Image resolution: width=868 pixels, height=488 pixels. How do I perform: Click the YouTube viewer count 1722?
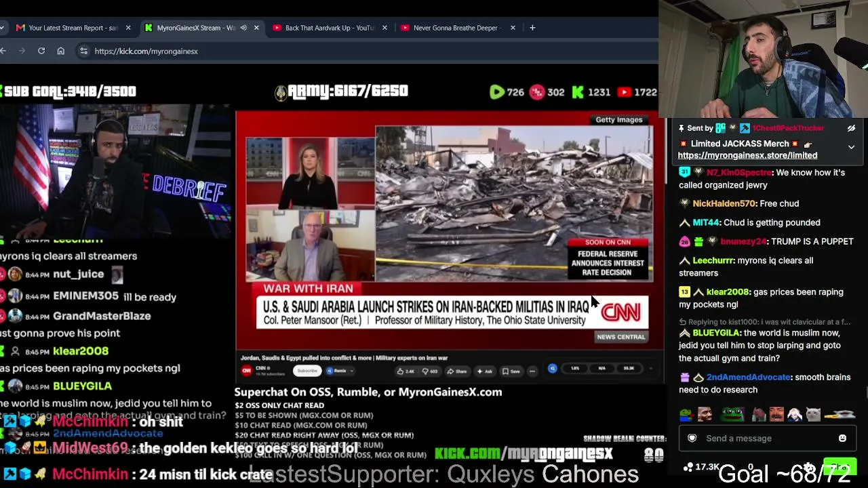click(x=637, y=92)
